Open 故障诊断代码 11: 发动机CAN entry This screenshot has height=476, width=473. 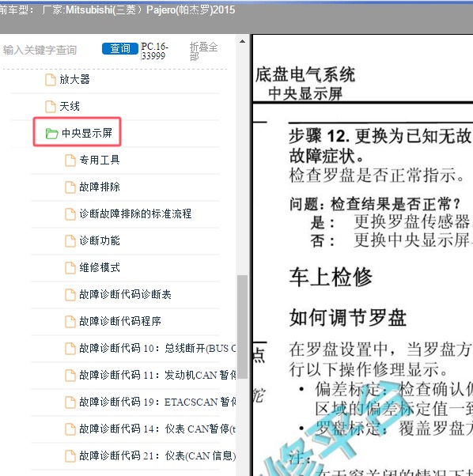(x=157, y=375)
